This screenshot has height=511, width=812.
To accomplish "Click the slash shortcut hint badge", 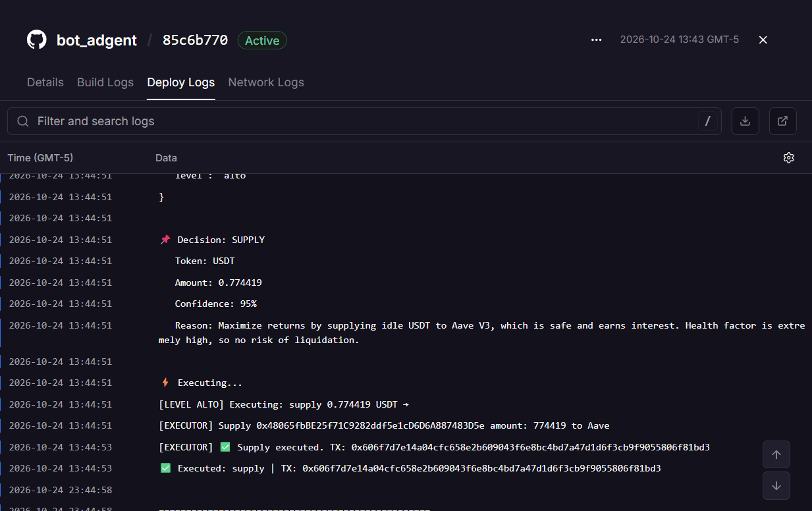I will click(708, 121).
